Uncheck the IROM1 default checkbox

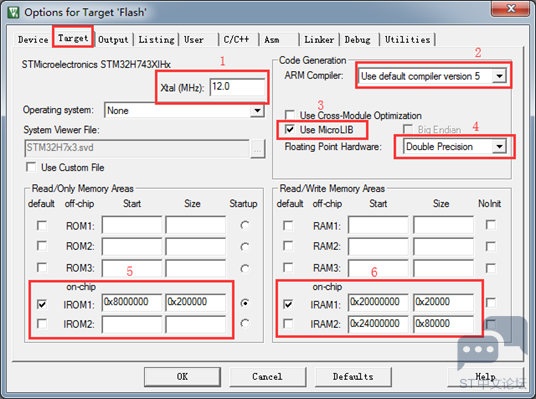(x=42, y=304)
